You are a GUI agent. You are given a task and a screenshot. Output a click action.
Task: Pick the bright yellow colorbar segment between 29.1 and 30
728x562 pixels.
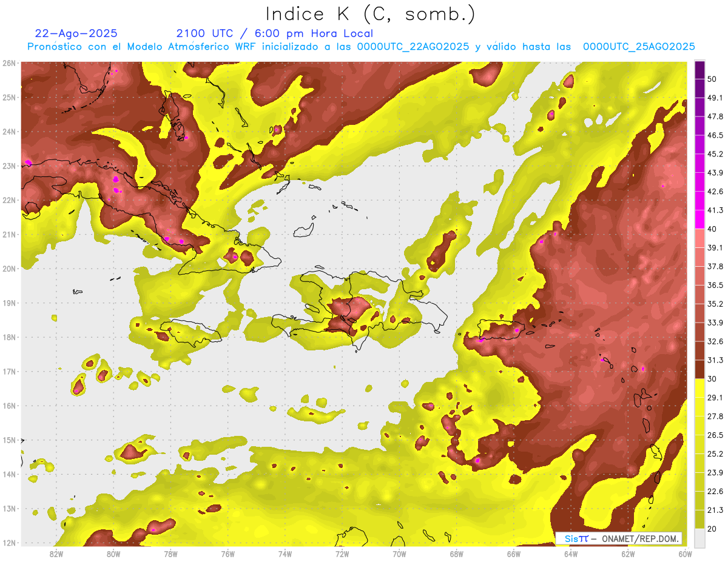tap(699, 388)
